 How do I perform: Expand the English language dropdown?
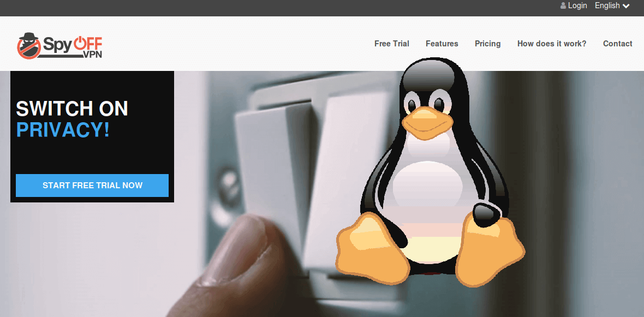607,6
